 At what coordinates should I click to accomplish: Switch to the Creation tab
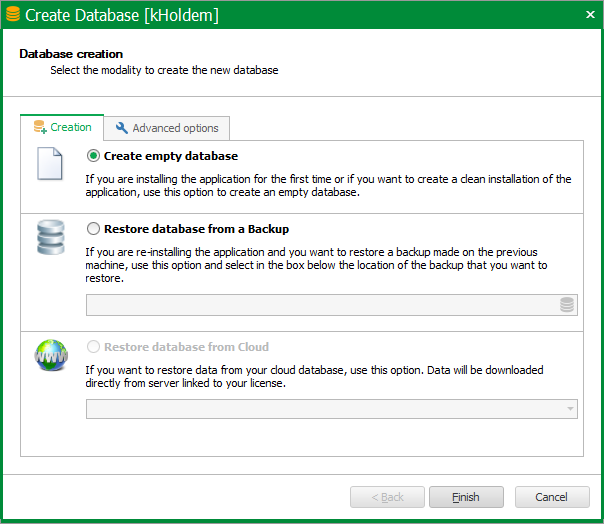pos(62,127)
